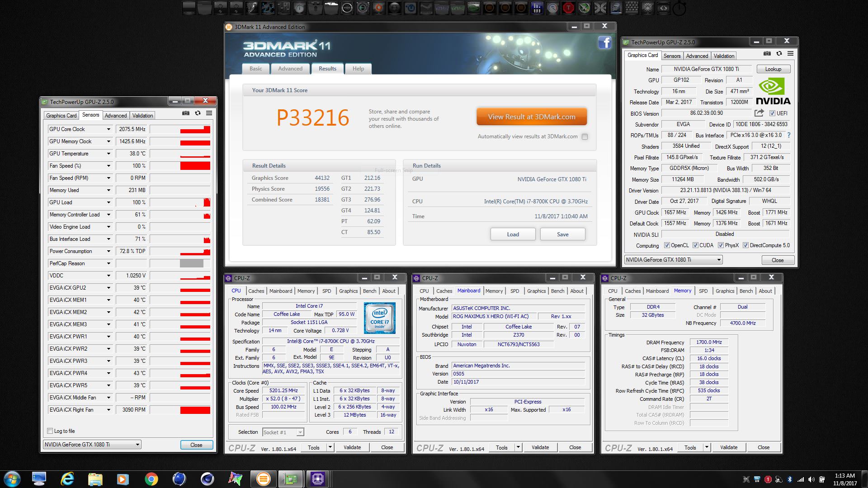
Task: Click GPU-Z screenshot camera icon in Sensors window
Action: pyautogui.click(x=185, y=113)
